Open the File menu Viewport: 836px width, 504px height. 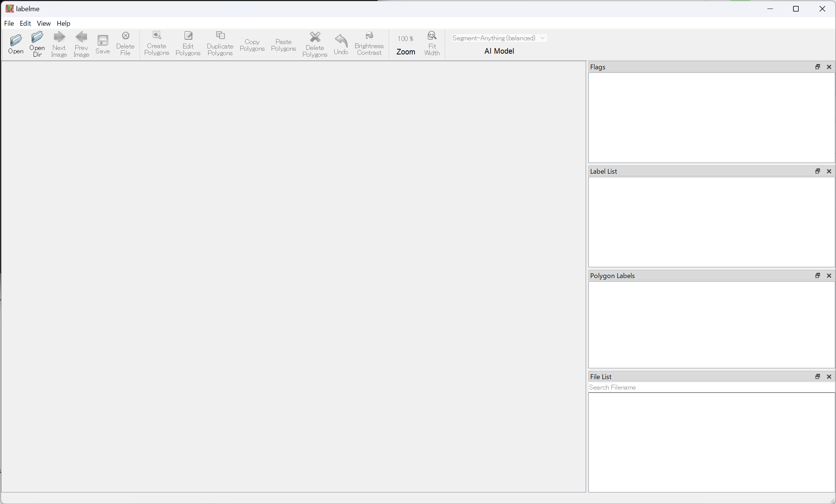[9, 23]
